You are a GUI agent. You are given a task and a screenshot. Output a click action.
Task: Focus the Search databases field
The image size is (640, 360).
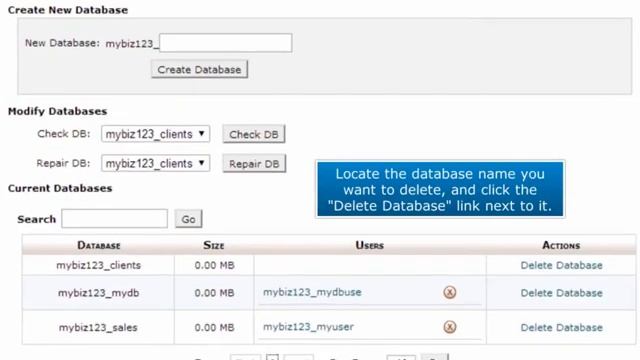[x=115, y=219]
